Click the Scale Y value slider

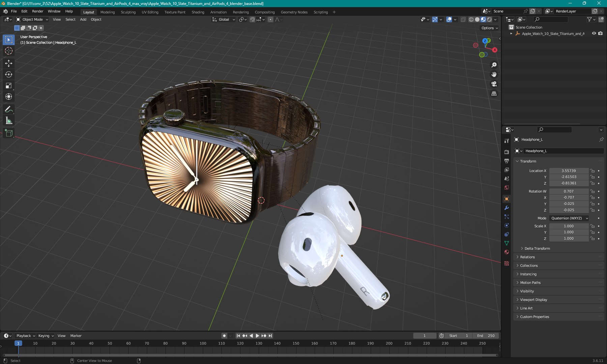pyautogui.click(x=569, y=232)
